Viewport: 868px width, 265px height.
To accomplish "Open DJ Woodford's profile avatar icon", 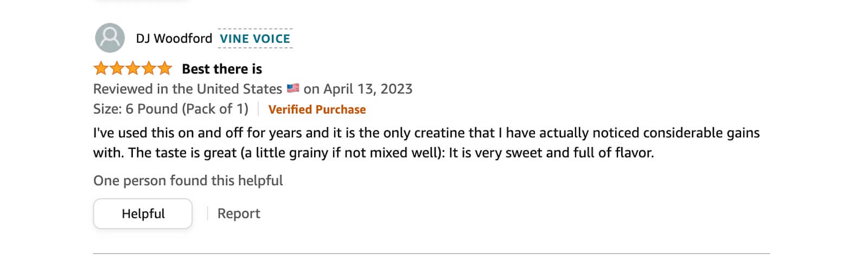I will [x=110, y=37].
